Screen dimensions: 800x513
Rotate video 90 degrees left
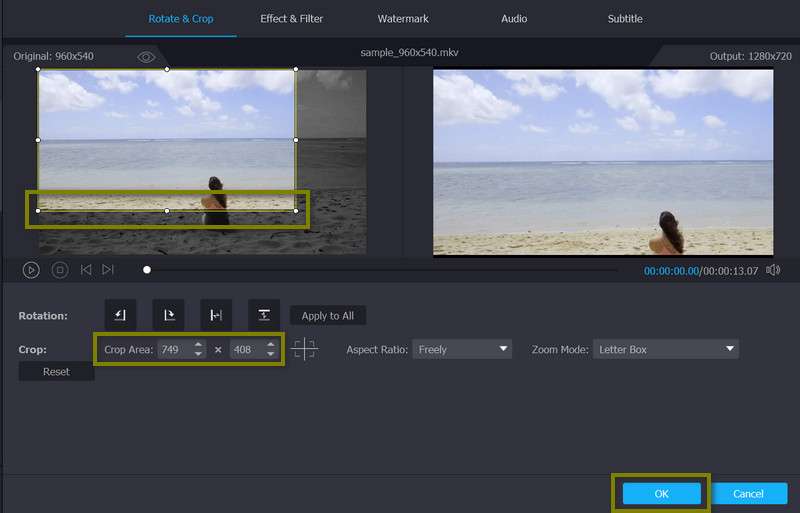point(120,315)
